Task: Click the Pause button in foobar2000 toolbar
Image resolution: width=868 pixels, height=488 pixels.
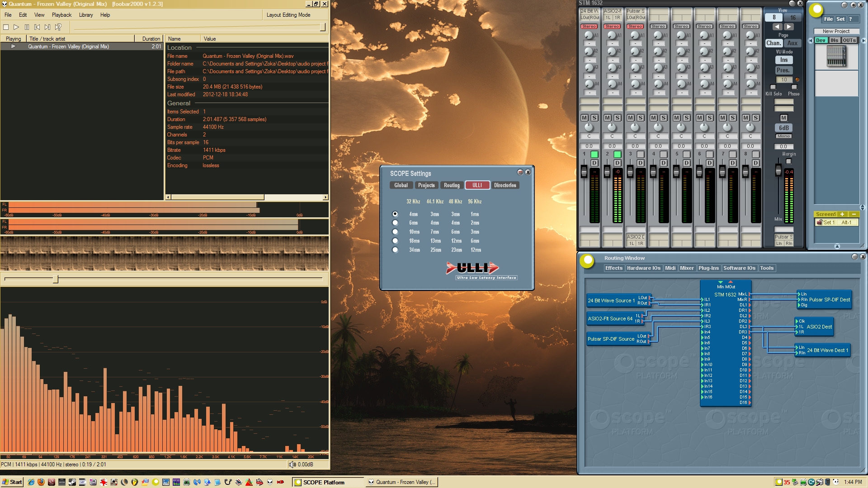Action: click(x=27, y=27)
